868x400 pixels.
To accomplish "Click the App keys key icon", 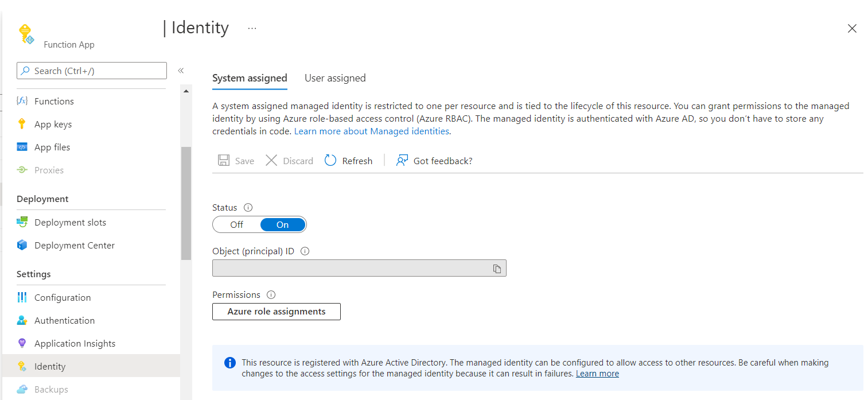I will point(22,124).
